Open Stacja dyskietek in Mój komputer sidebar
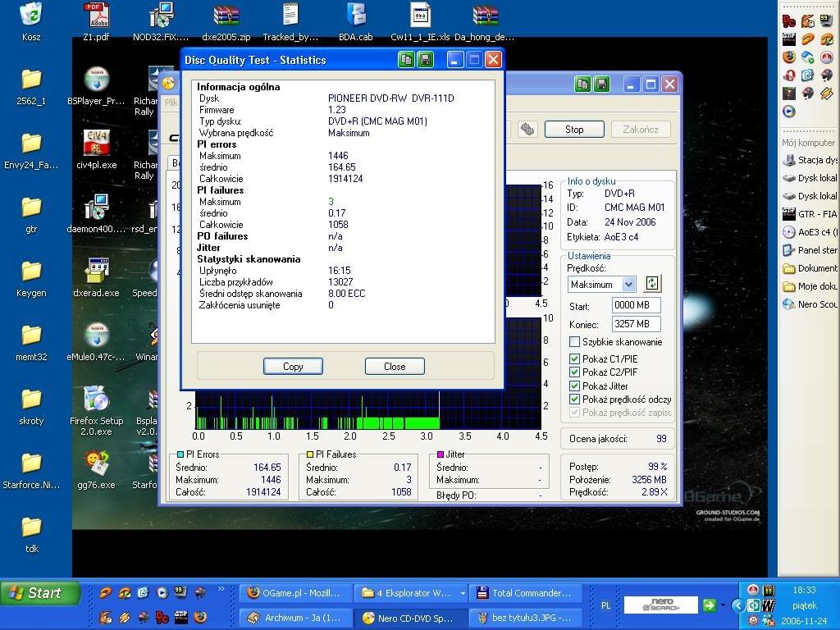Viewport: 840px width, 630px height. click(810, 160)
